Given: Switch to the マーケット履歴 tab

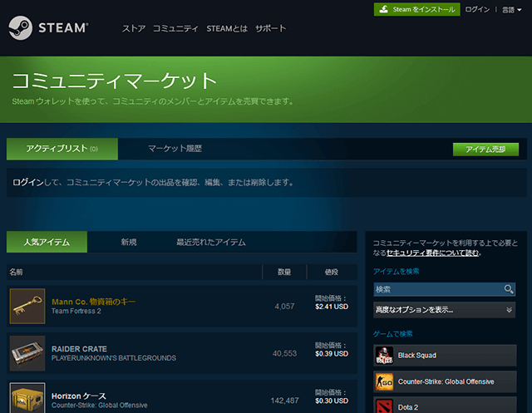Looking at the screenshot, I should (175, 149).
